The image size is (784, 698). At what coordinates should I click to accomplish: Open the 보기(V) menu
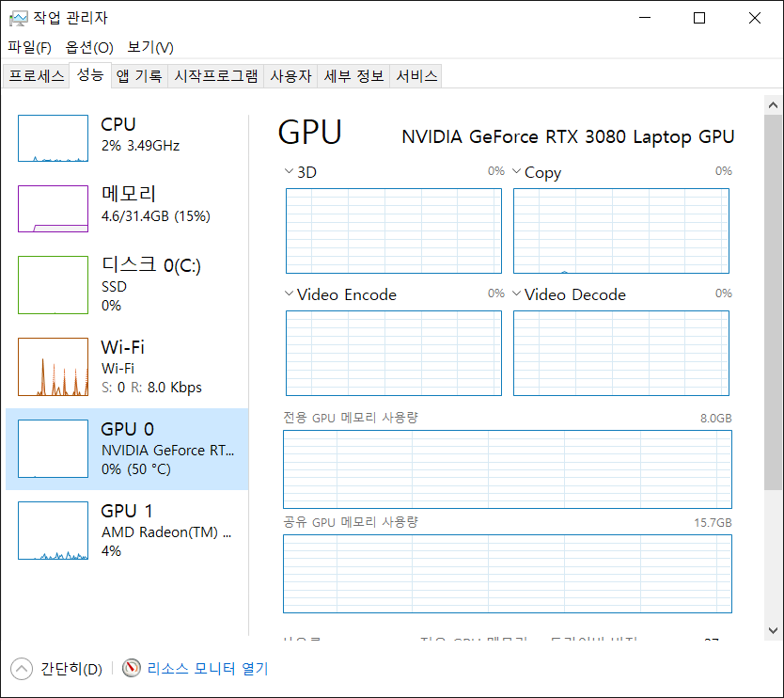150,47
